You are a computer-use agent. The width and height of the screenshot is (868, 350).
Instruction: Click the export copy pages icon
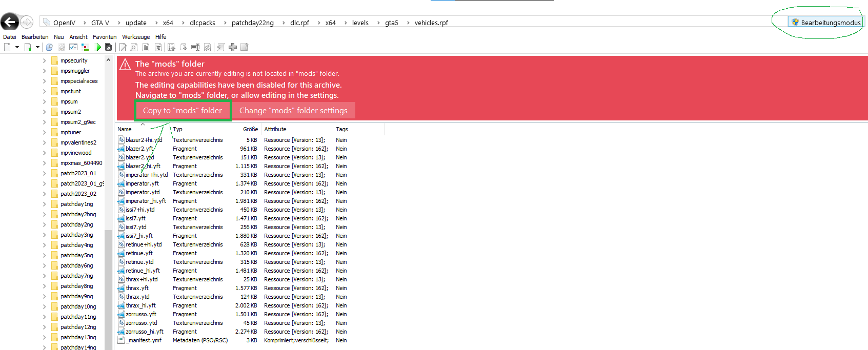click(184, 47)
